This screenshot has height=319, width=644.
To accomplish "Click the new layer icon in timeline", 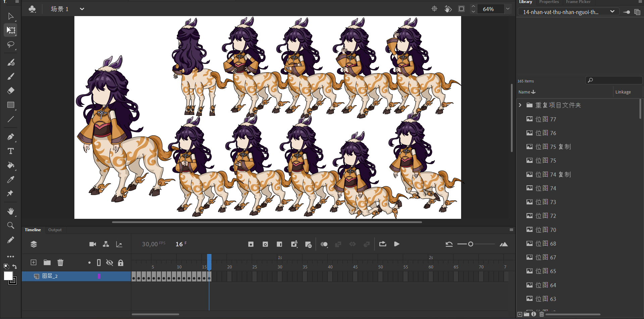I will (34, 262).
